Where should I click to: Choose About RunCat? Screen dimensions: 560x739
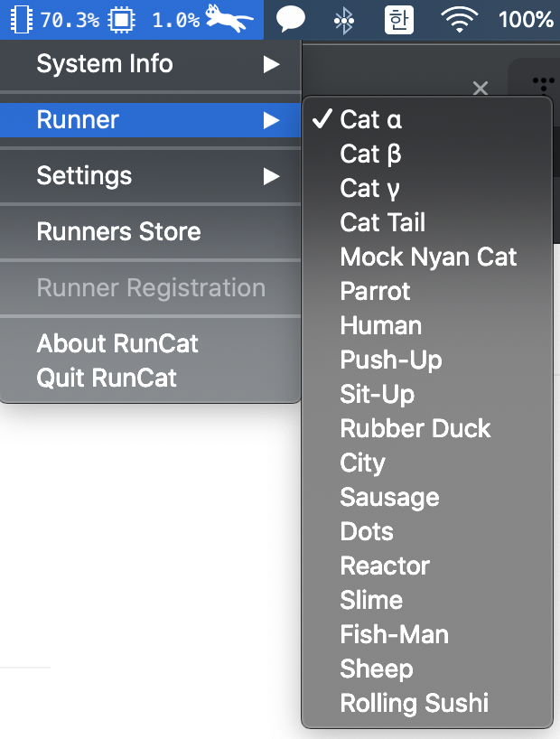[150, 343]
